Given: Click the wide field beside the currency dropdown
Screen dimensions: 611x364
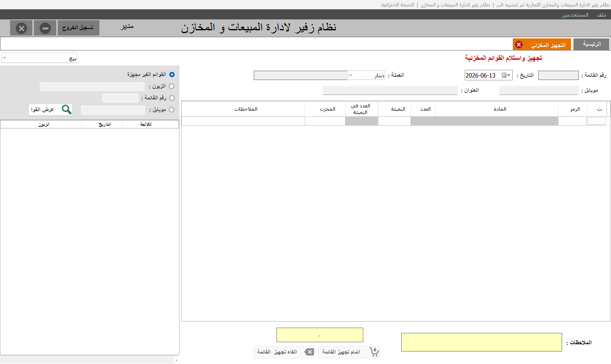Looking at the screenshot, I should 300,75.
